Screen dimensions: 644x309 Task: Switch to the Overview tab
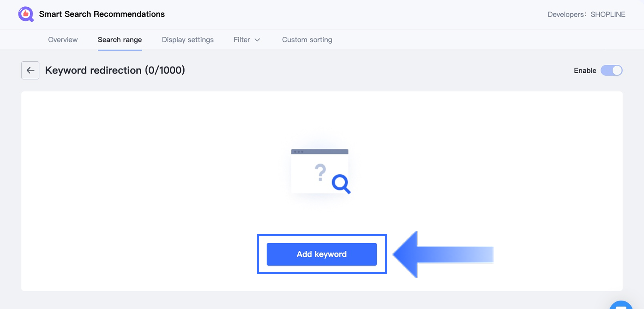[x=63, y=40]
